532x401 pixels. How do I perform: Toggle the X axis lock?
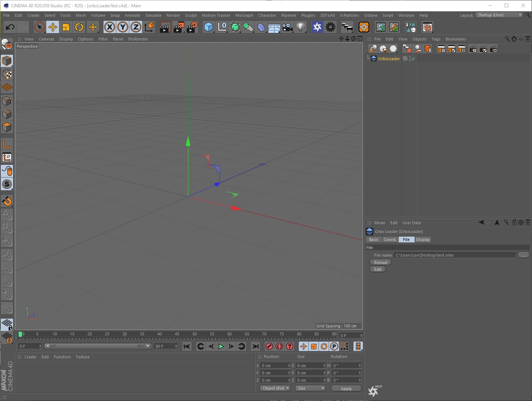(x=109, y=27)
